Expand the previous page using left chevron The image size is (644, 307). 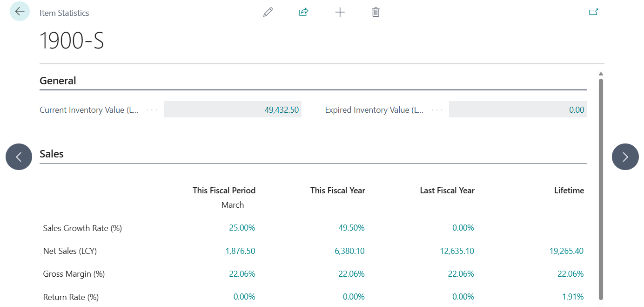19,157
